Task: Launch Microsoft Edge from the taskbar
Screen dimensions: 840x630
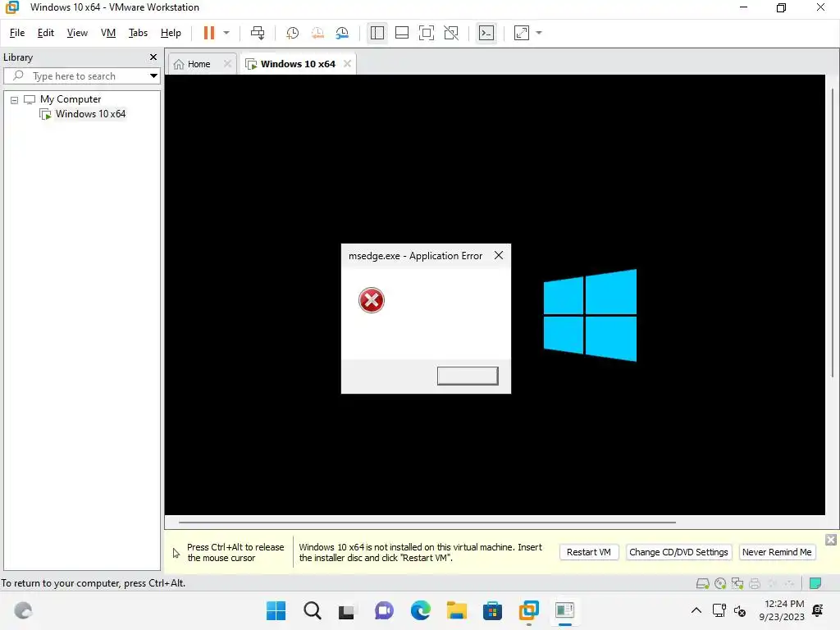Action: [x=421, y=610]
